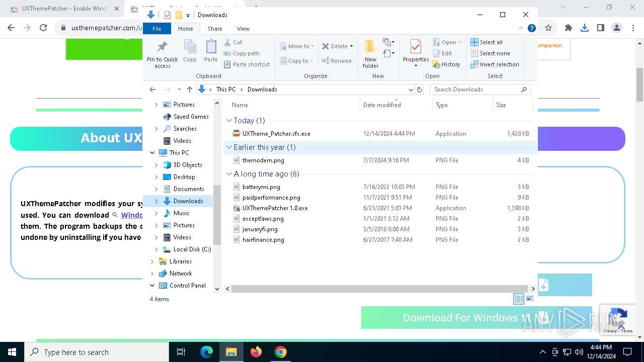Open Task View on taskbar
Image resolution: width=644 pixels, height=362 pixels.
(x=181, y=352)
